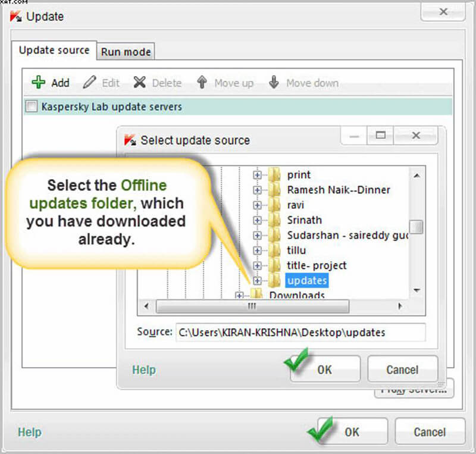
Task: Select the tillu folder icon
Action: [275, 251]
